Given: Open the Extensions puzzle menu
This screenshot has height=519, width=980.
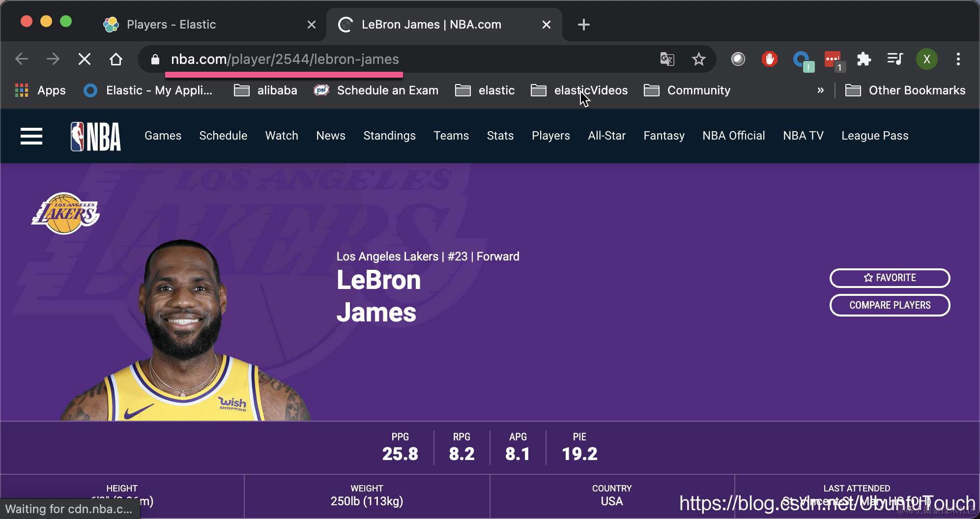Looking at the screenshot, I should 864,59.
